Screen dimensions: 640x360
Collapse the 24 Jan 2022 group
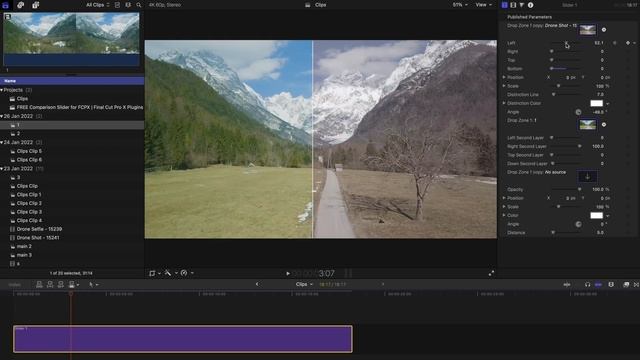(2, 142)
